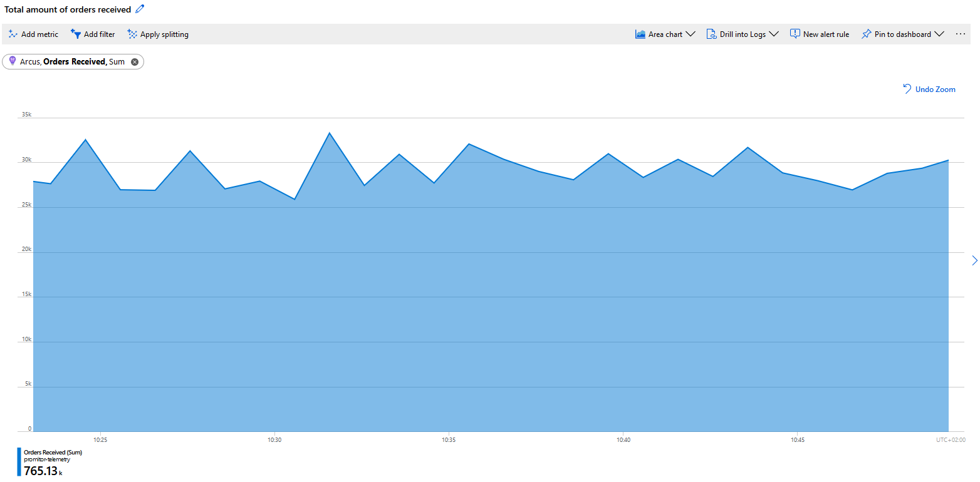
Task: Click the chart title text
Action: [x=68, y=9]
